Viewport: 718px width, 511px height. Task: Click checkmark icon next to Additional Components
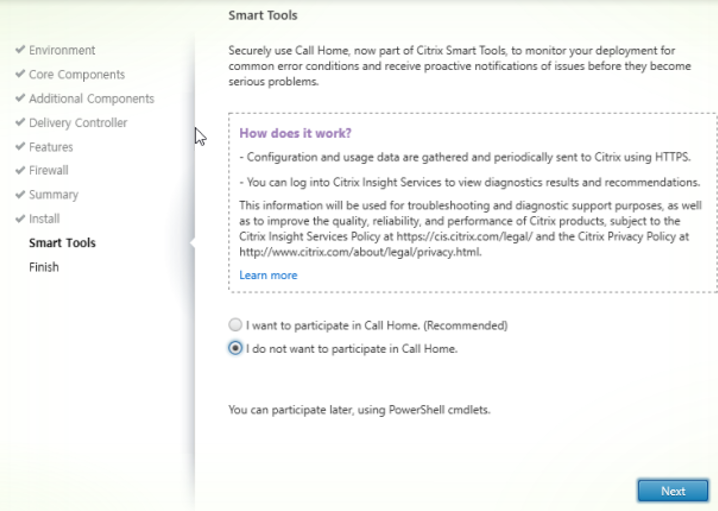20,98
